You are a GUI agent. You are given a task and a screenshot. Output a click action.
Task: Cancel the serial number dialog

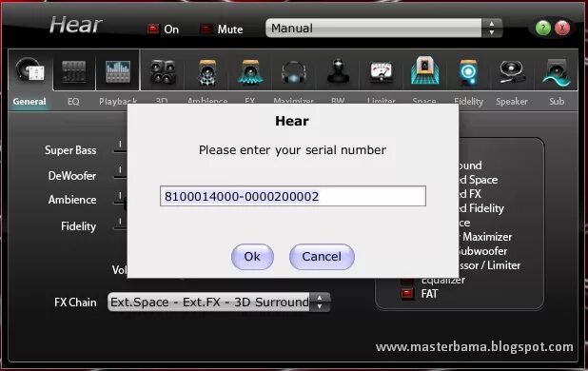322,257
